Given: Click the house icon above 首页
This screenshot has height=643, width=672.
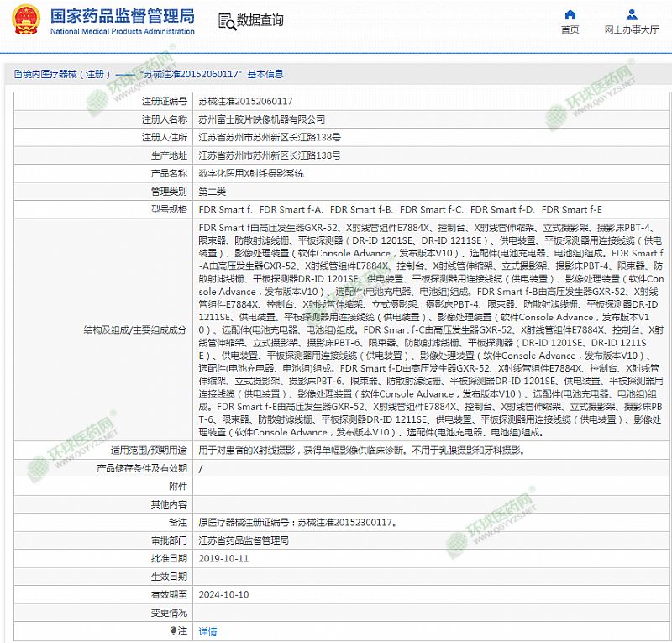Looking at the screenshot, I should (570, 14).
